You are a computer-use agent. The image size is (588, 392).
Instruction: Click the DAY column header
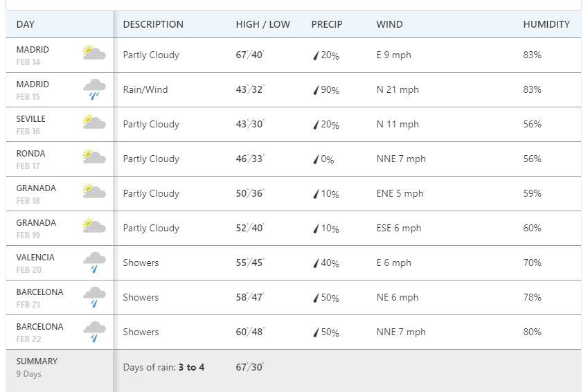[26, 24]
